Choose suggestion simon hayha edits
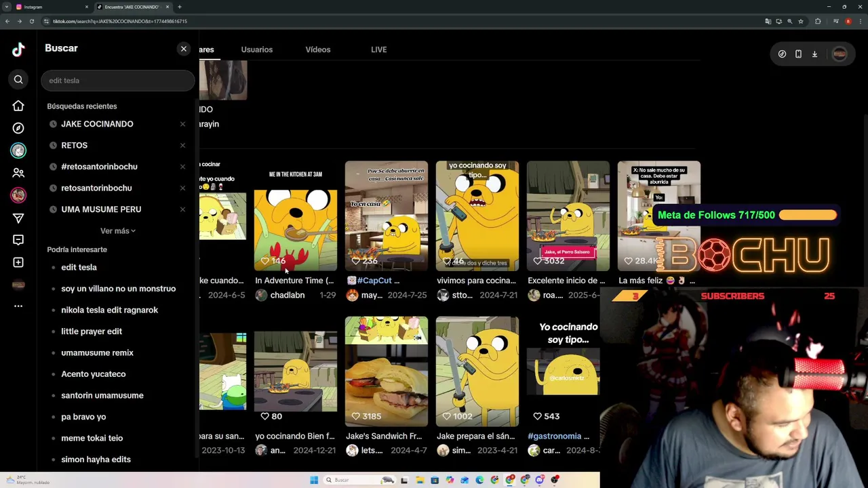Screen dimensions: 868x488 pyautogui.click(x=96, y=460)
